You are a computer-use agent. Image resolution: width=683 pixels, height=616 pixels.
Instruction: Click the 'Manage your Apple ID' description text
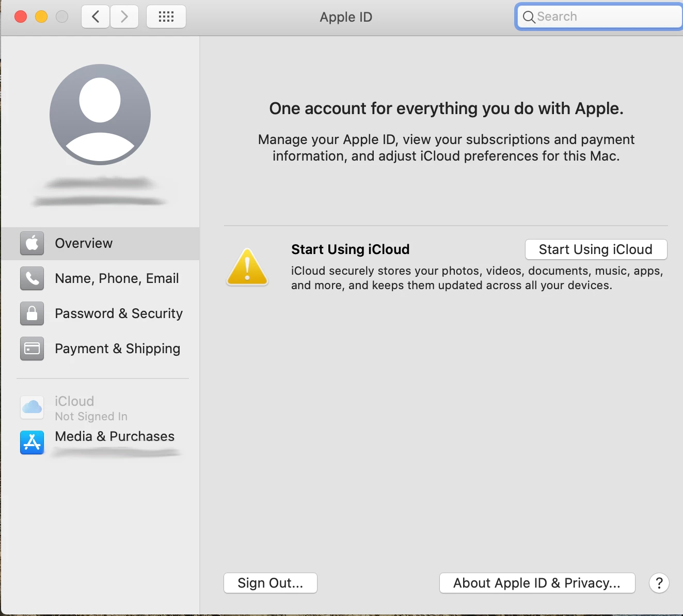point(446,148)
